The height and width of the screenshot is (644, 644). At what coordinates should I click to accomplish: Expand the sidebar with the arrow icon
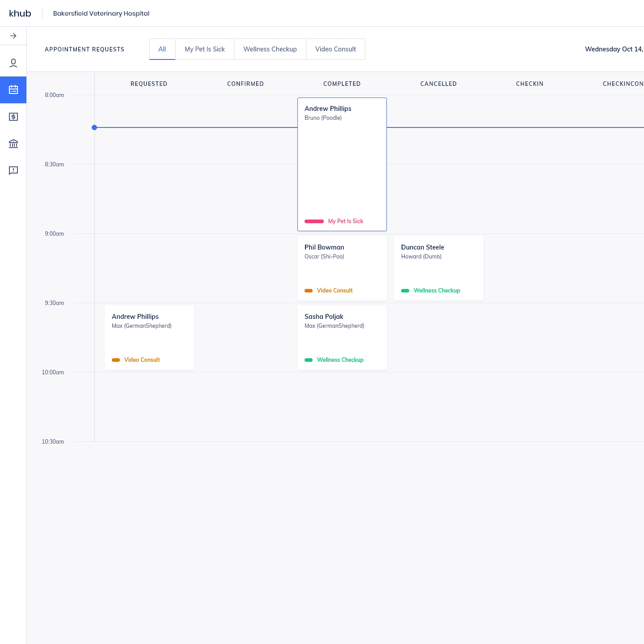point(13,36)
